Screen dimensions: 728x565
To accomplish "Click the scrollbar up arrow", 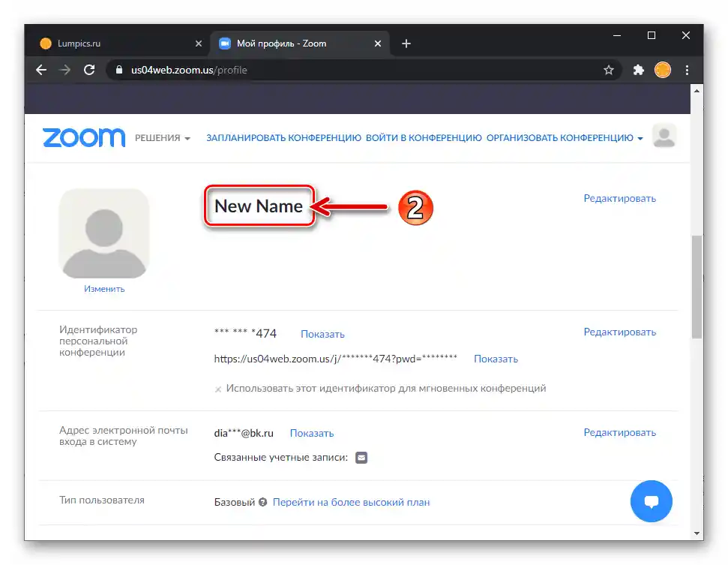I will pos(697,91).
